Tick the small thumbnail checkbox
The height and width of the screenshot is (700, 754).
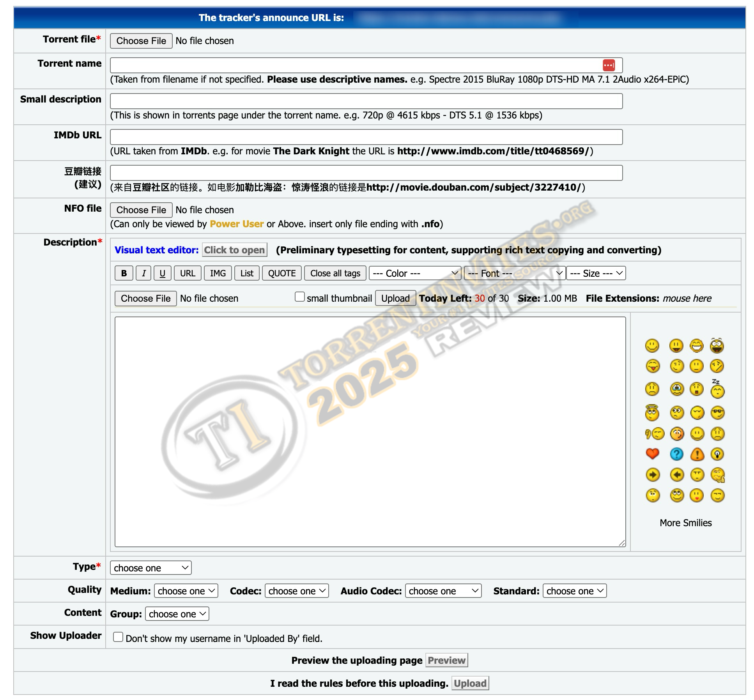[x=299, y=297]
